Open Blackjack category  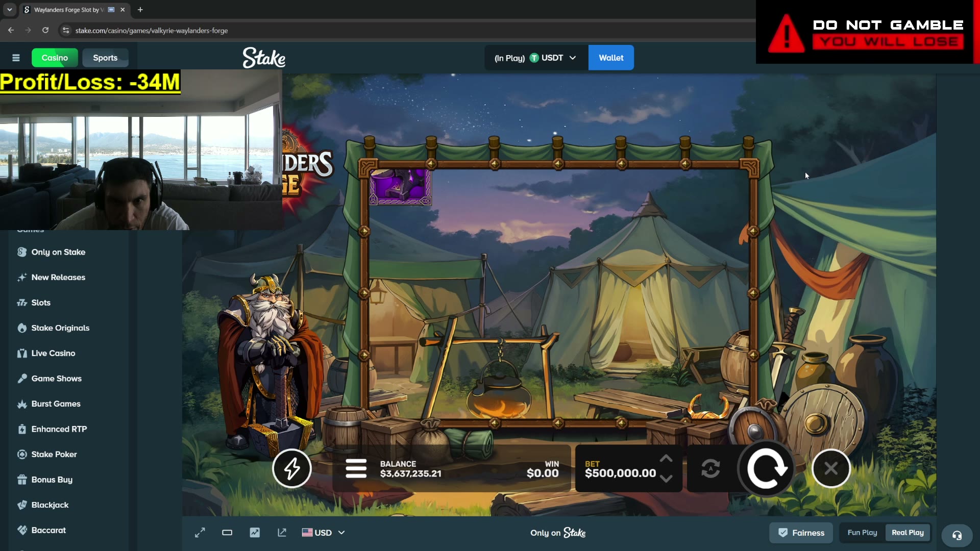click(x=50, y=505)
